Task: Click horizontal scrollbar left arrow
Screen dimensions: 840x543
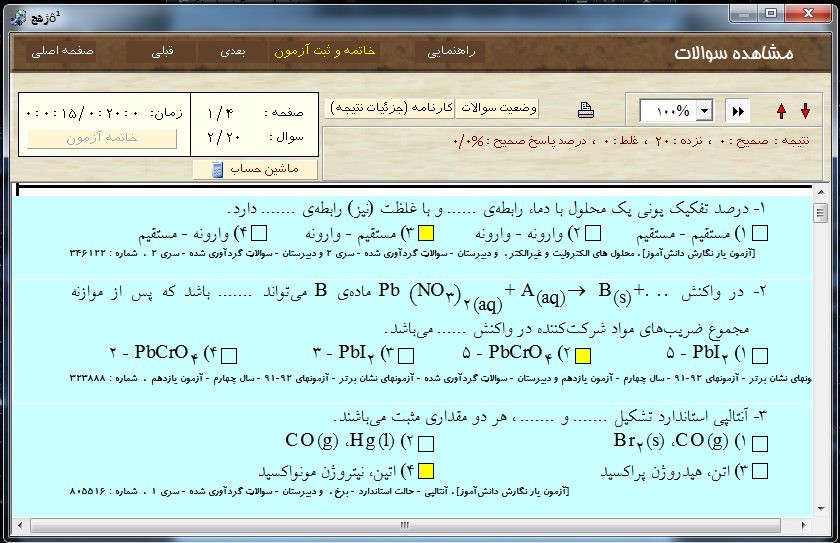Action: click(x=20, y=525)
